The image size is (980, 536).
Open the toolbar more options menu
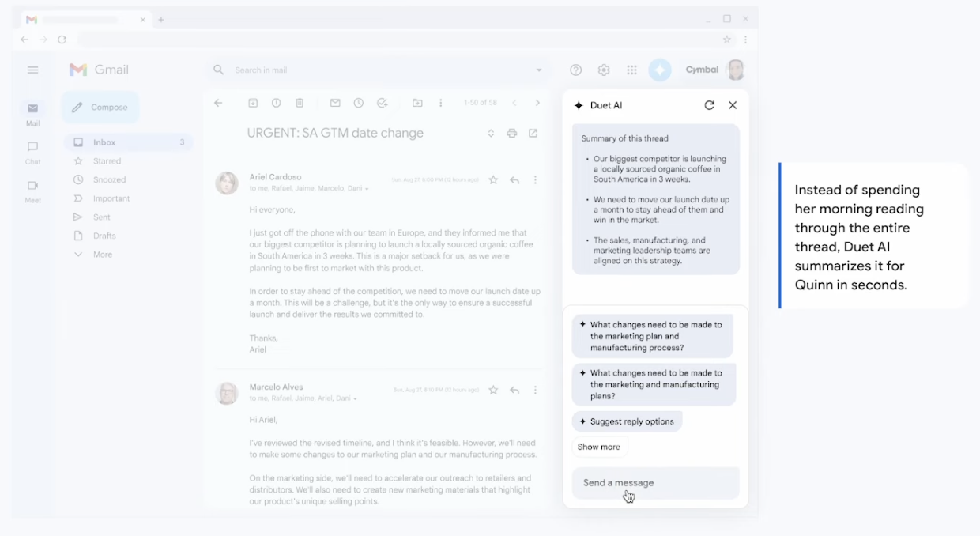coord(441,103)
